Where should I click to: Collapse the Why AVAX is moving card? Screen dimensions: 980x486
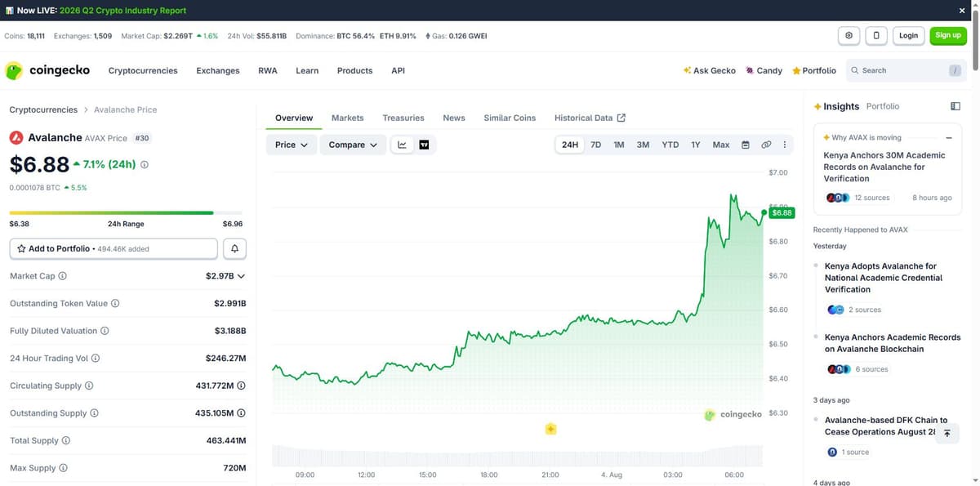click(949, 138)
